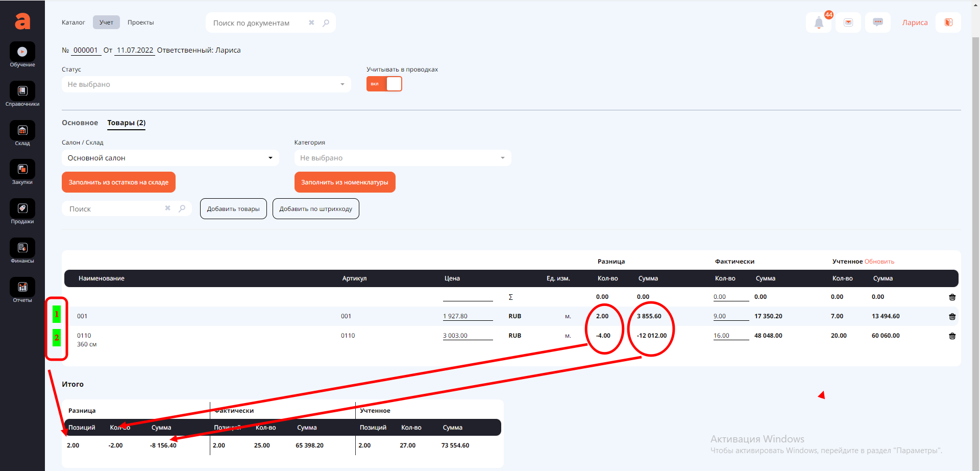980x471 pixels.
Task: Delete the row for item 0110
Action: click(x=952, y=336)
